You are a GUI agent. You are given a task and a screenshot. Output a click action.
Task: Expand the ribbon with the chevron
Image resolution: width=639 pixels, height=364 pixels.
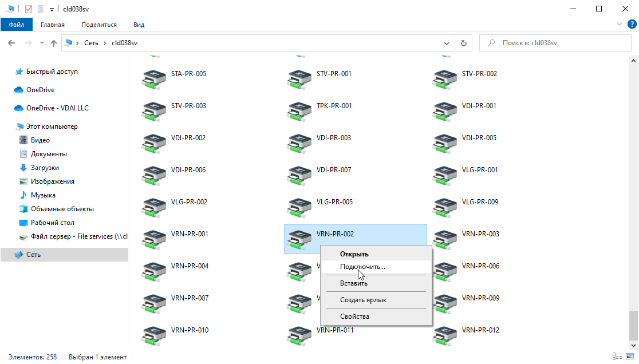620,25
